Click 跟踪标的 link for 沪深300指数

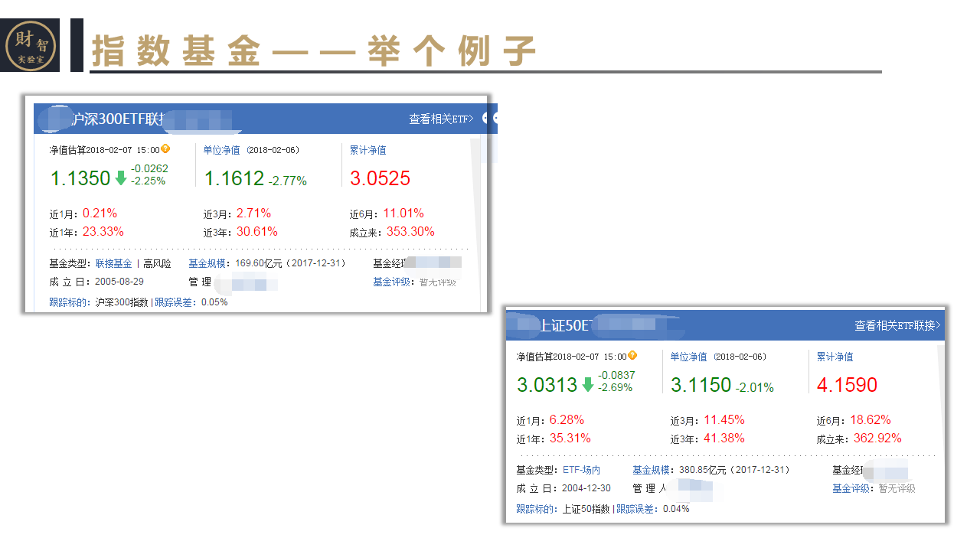tap(70, 302)
